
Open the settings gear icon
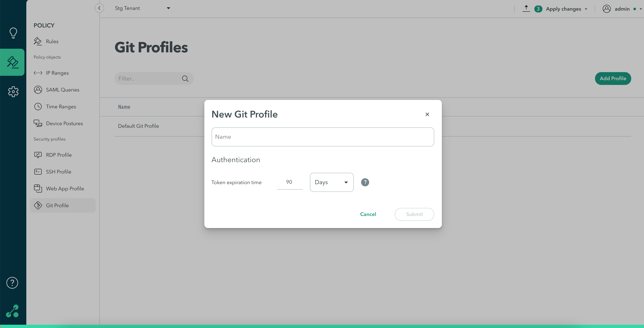[13, 92]
